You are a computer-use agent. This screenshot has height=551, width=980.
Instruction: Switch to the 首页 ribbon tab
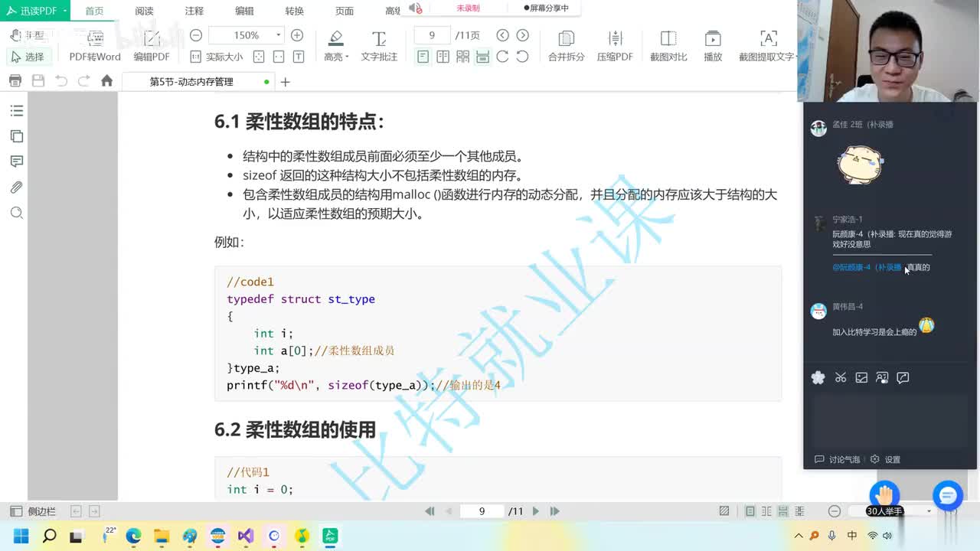[94, 11]
